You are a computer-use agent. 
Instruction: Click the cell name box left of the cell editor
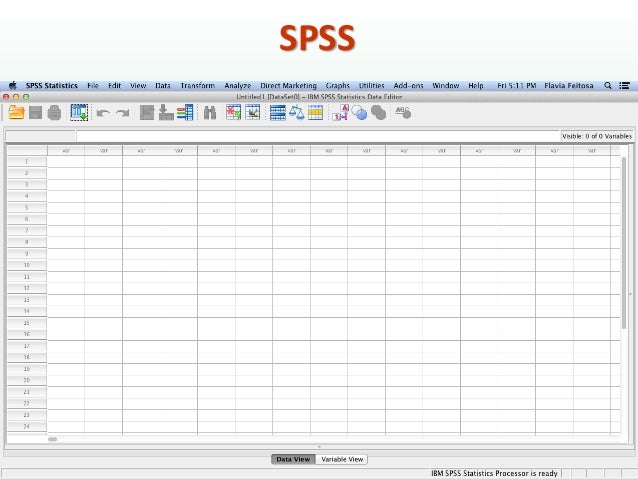[x=40, y=136]
